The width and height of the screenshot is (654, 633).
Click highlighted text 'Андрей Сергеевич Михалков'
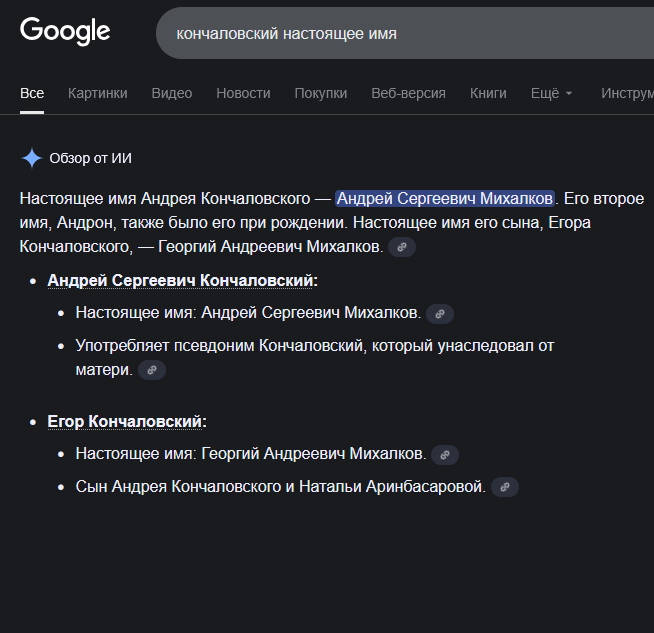coord(445,198)
